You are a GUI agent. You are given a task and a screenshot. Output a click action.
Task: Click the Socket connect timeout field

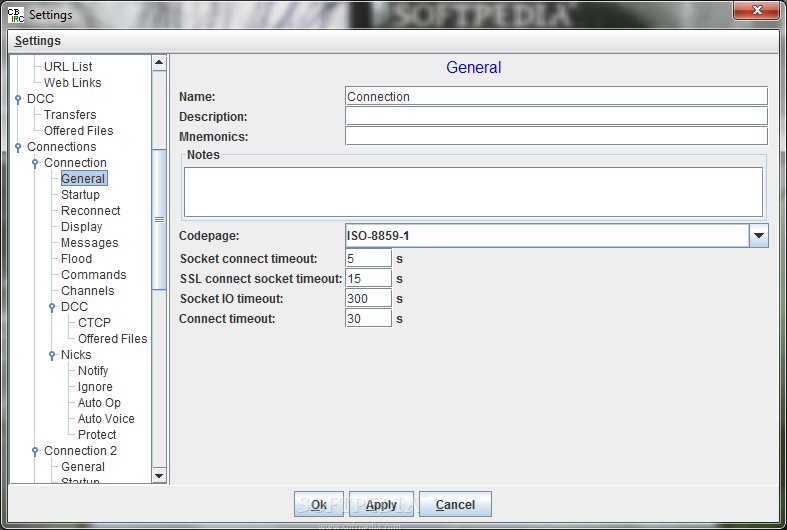(368, 258)
